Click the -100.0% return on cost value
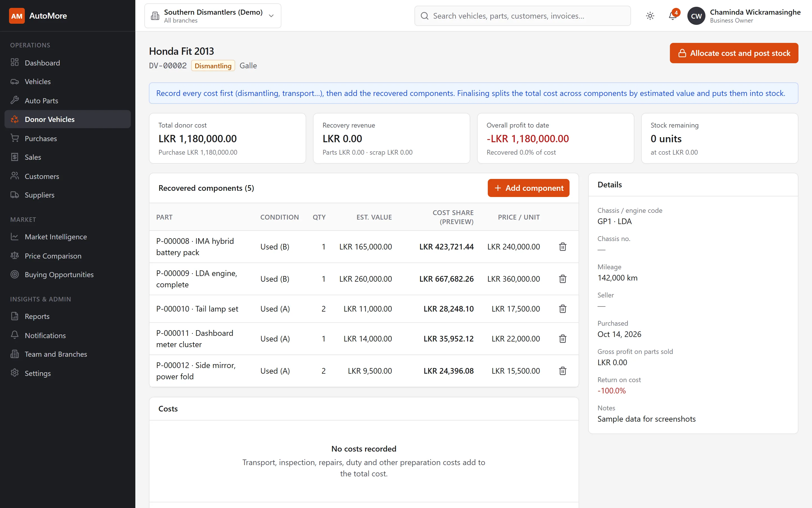812x508 pixels. (611, 391)
